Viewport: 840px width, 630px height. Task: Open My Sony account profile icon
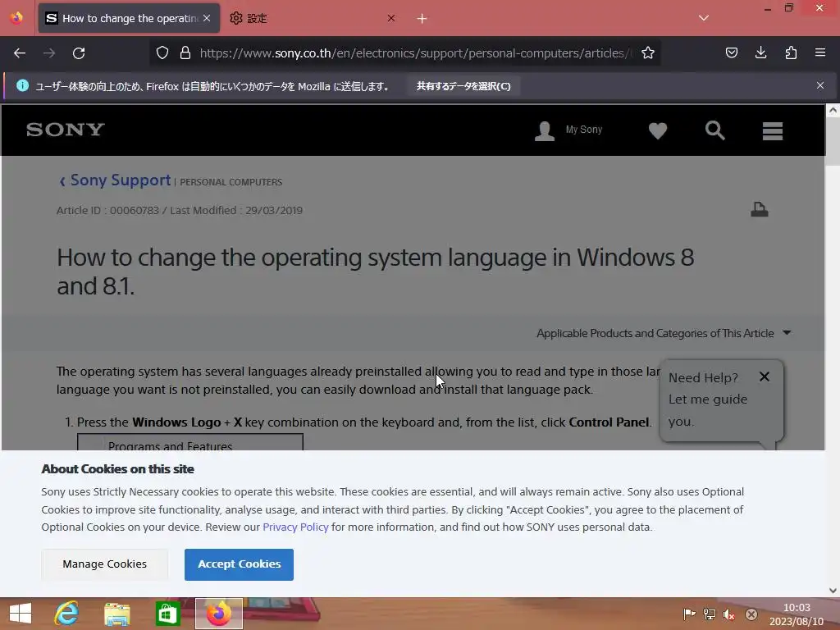(545, 130)
